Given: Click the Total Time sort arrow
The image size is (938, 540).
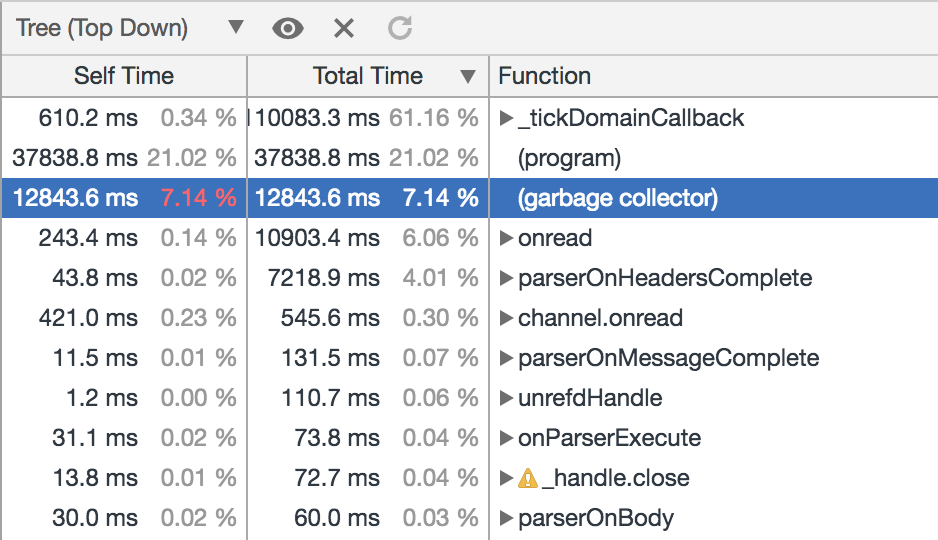Looking at the screenshot, I should pyautogui.click(x=467, y=76).
